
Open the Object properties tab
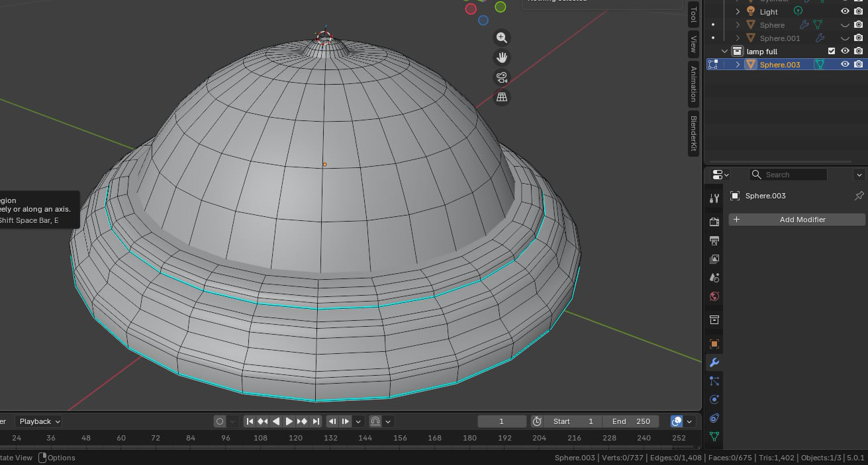point(714,343)
